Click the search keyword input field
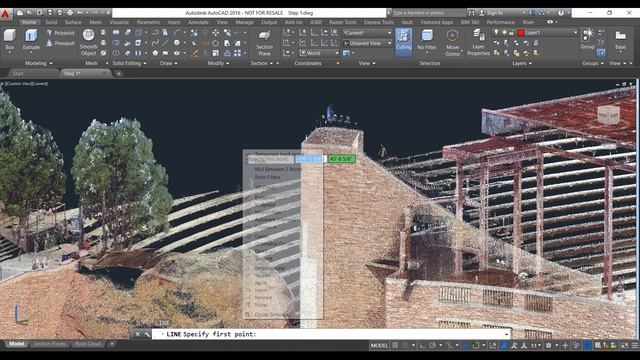The image size is (640, 360). tap(428, 13)
